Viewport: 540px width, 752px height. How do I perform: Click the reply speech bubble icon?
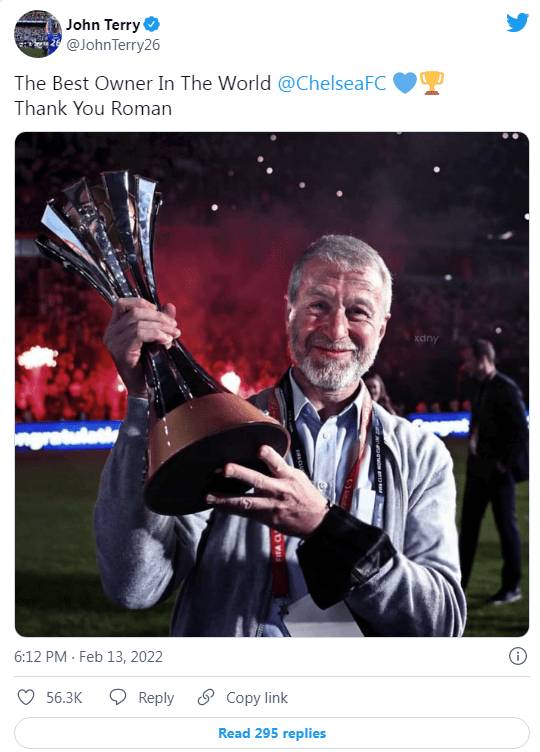[117, 697]
